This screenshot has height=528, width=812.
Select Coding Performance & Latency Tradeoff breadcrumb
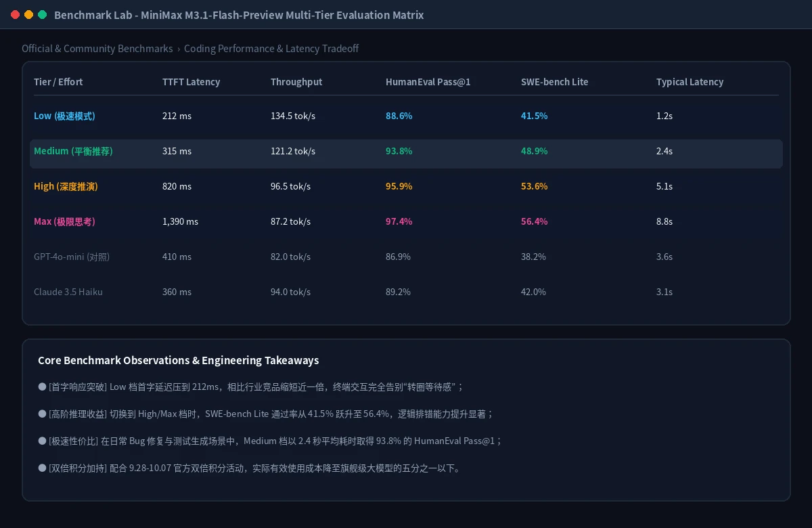(271, 49)
